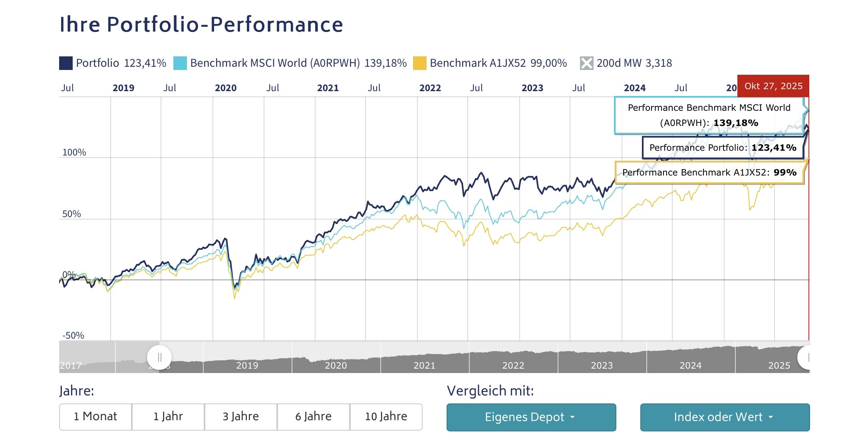The width and height of the screenshot is (868, 447).
Task: Choose the 6 Jahre time range
Action: pos(314,417)
